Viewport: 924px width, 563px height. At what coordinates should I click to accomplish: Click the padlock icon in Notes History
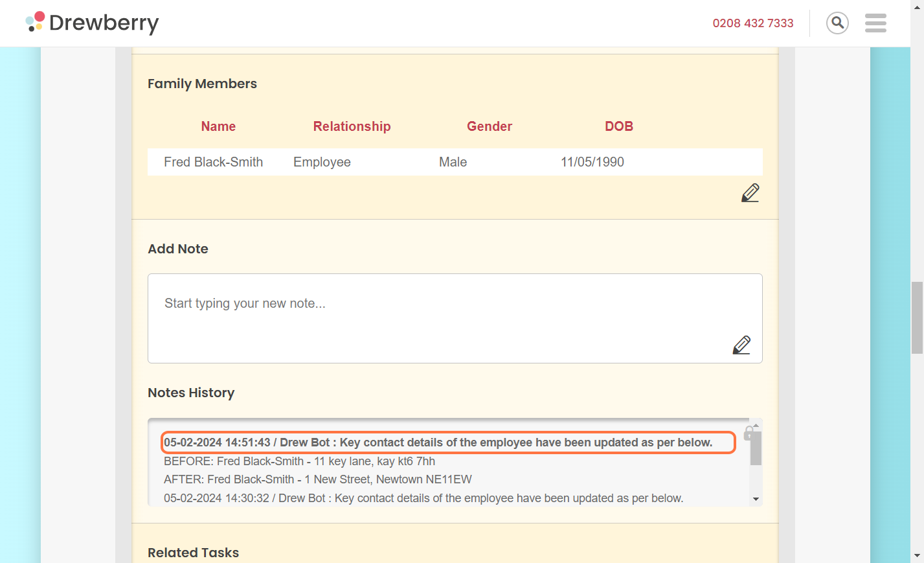749,433
